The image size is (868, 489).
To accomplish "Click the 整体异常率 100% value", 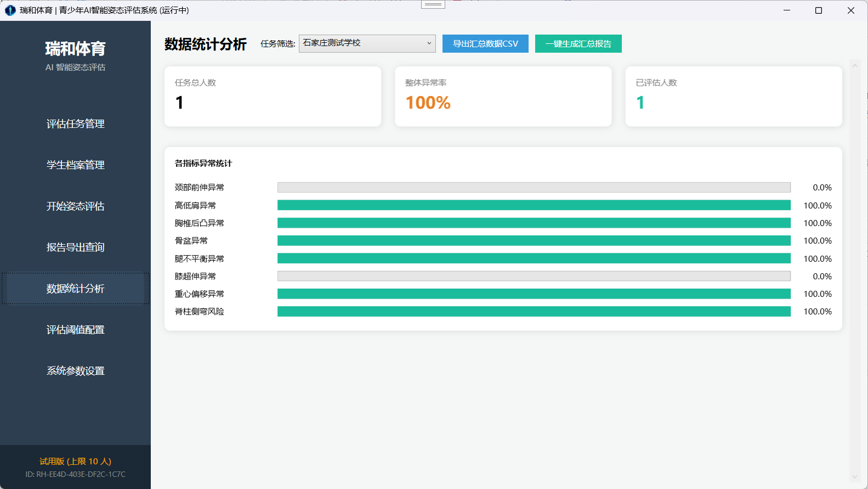I will click(x=428, y=103).
